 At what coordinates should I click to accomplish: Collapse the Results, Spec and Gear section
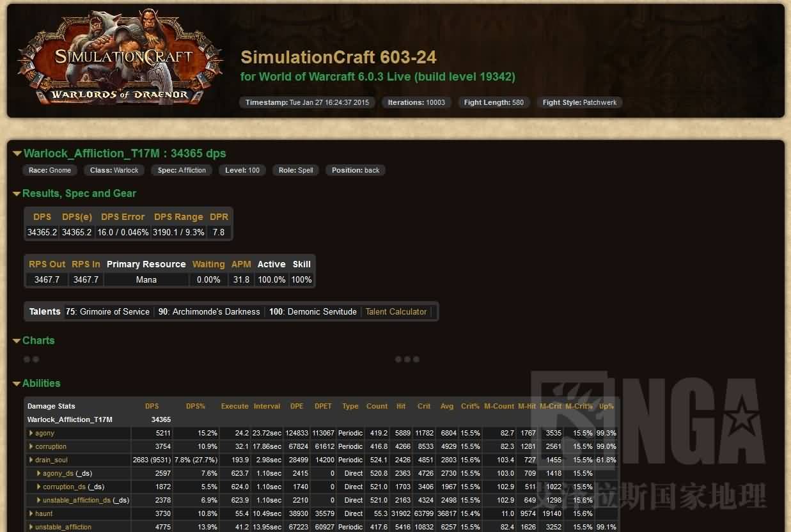click(75, 193)
